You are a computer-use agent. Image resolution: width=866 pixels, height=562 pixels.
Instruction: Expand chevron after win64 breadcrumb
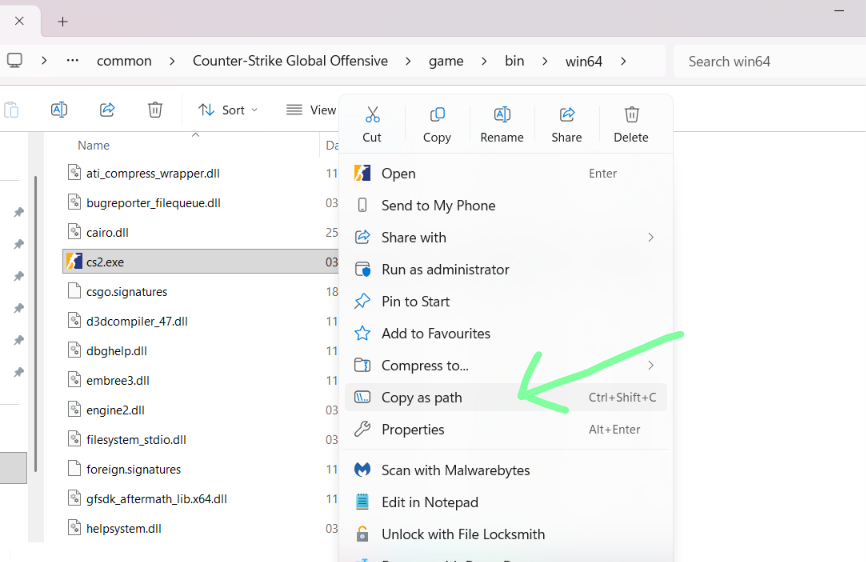[x=623, y=61]
